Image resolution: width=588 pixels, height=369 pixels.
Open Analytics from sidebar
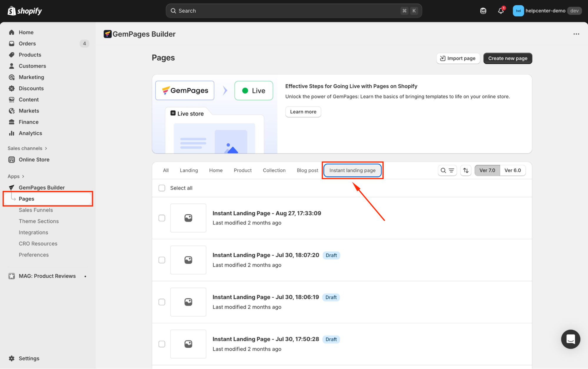click(x=30, y=133)
